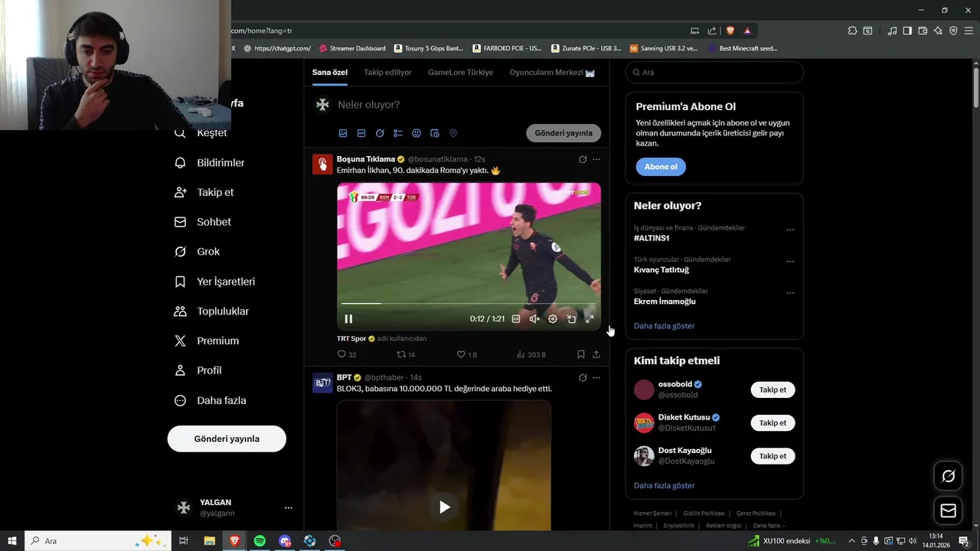Open Bildirimler notifications from sidebar
The width and height of the screenshot is (980, 551).
pos(209,162)
